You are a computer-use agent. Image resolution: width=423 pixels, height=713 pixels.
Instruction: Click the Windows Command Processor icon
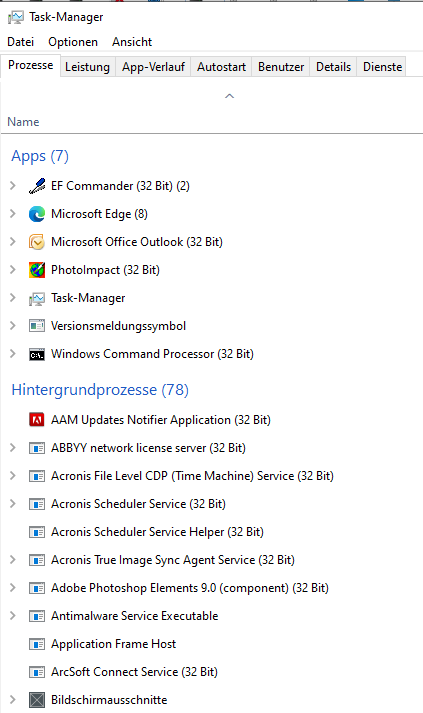(x=37, y=354)
